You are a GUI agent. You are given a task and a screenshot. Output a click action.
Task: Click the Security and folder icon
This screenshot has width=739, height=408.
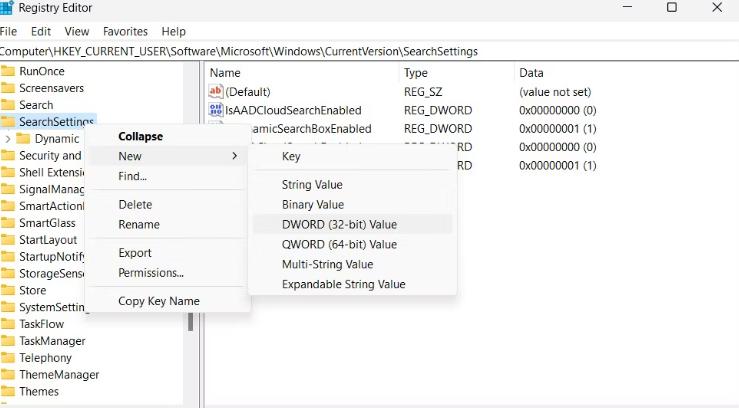point(8,155)
